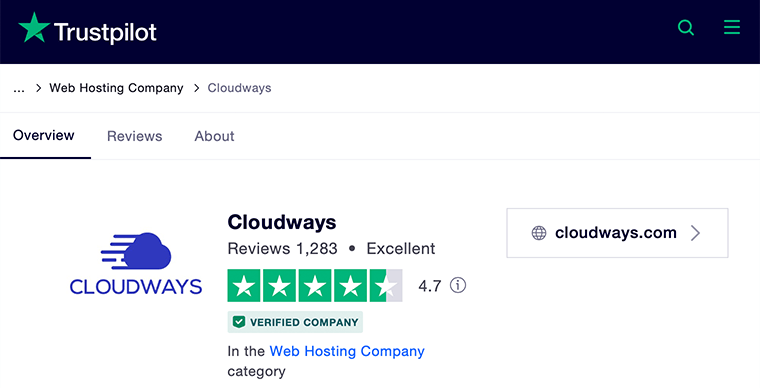This screenshot has width=760, height=388.
Task: Click the five-star rating bar
Action: pyautogui.click(x=315, y=286)
